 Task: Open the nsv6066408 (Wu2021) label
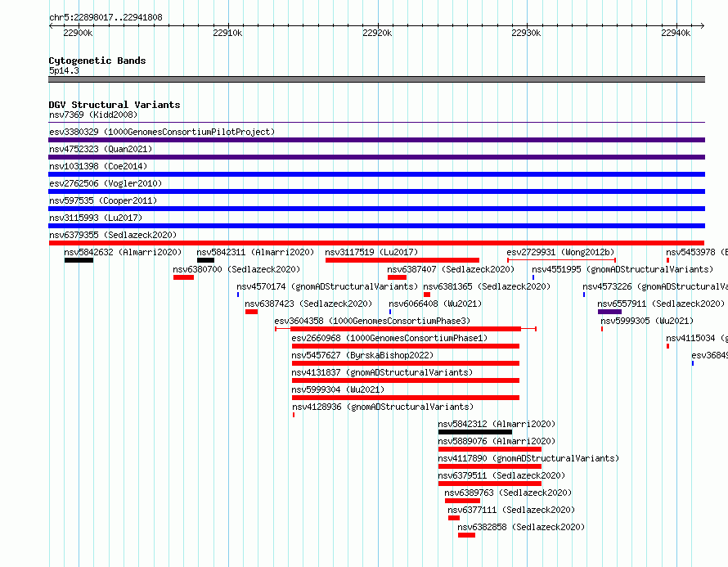(x=435, y=304)
